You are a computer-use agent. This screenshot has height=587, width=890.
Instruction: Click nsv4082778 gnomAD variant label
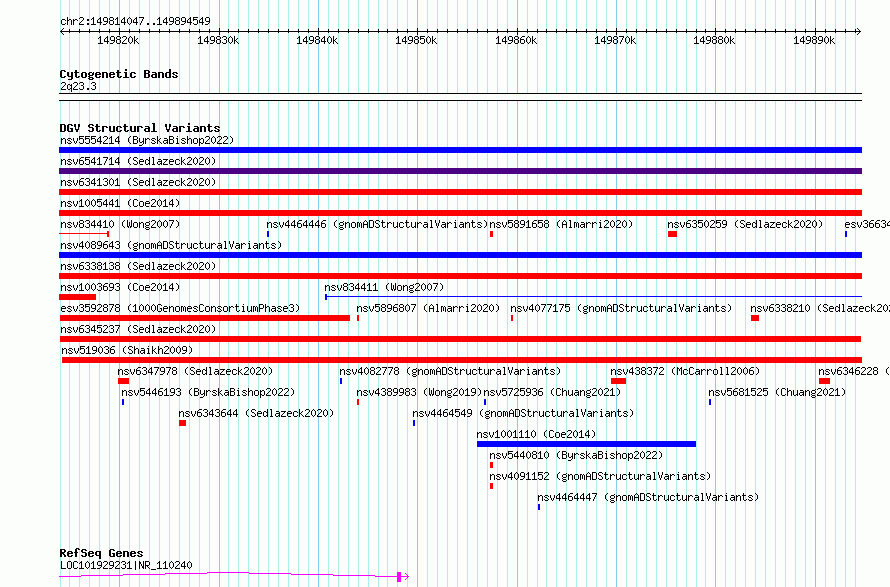(x=450, y=371)
